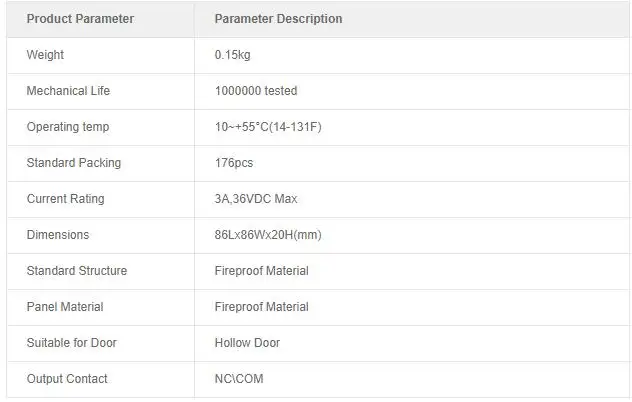This screenshot has width=632, height=402.
Task: Click the Hollow Door value
Action: click(247, 343)
